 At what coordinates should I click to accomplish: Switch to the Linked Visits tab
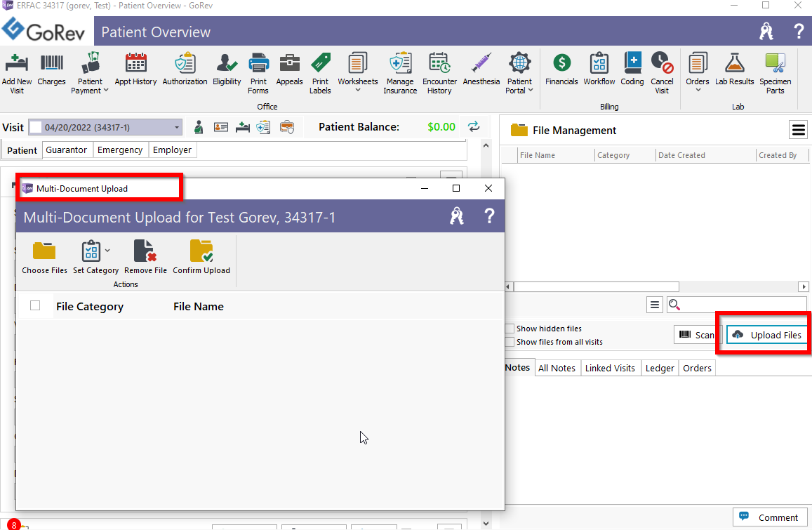pos(609,368)
